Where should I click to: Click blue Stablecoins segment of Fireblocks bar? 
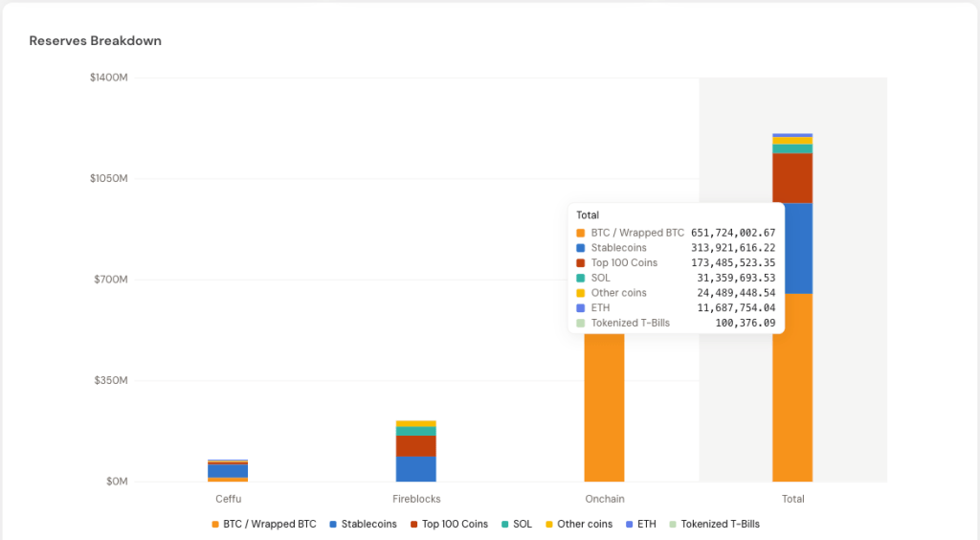(x=416, y=469)
